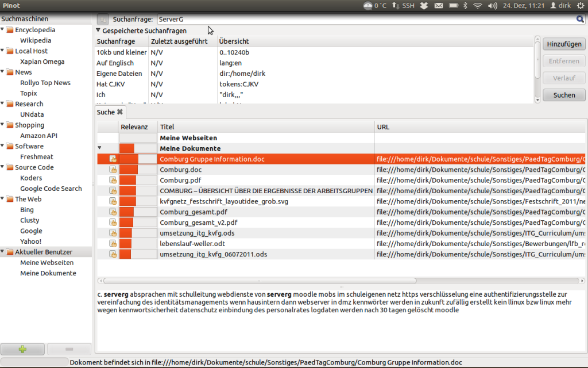
Task: Click the small icon left of the Suchanfrage field
Action: coord(102,18)
